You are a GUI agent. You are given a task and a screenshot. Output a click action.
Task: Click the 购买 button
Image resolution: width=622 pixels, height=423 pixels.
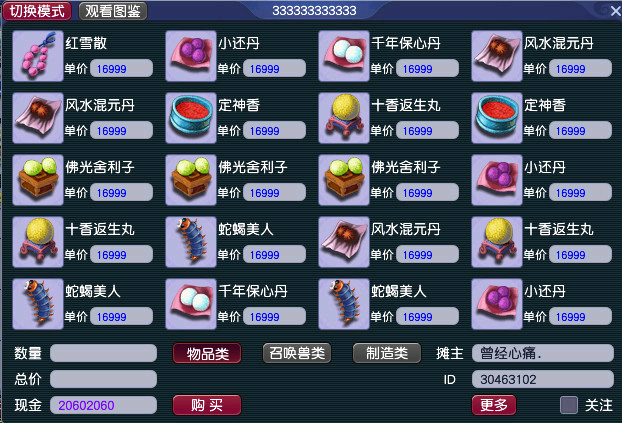pyautogui.click(x=207, y=405)
